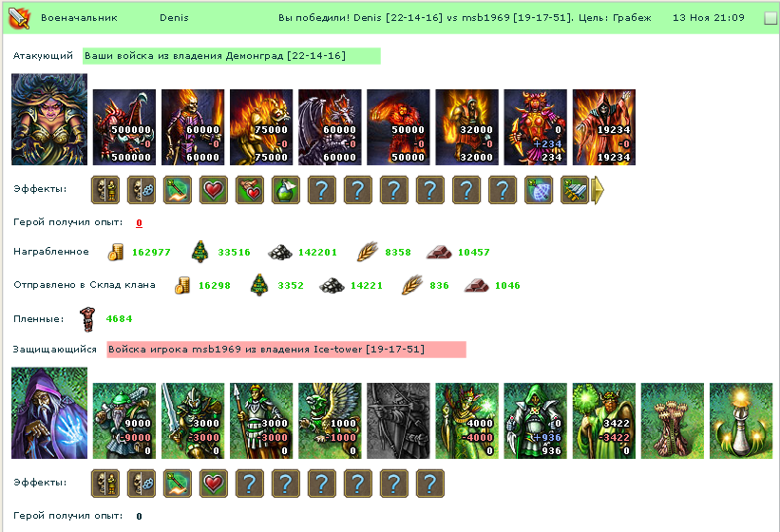This screenshot has height=532, width=780.
Task: Expand more attacker effects with yellow arrow
Action: (x=598, y=190)
